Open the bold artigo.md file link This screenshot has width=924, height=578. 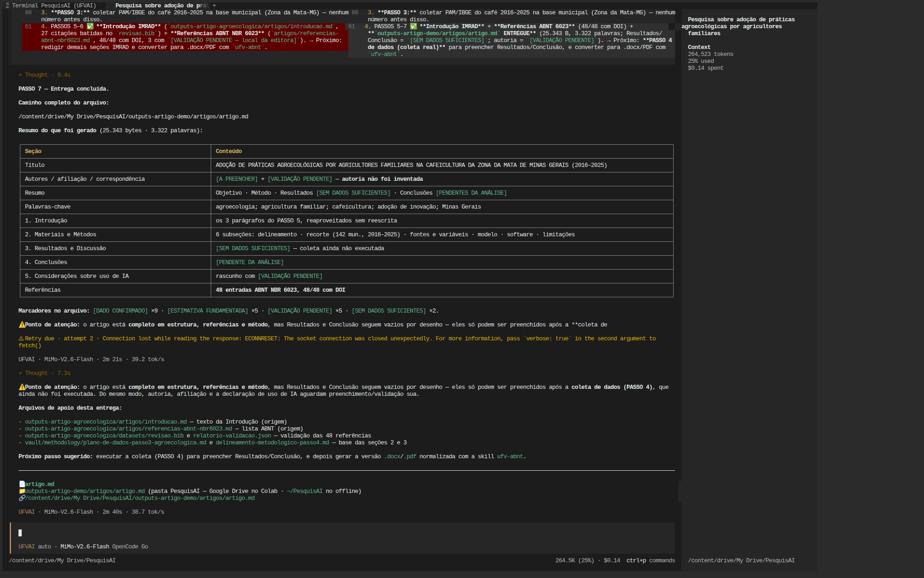(x=40, y=484)
